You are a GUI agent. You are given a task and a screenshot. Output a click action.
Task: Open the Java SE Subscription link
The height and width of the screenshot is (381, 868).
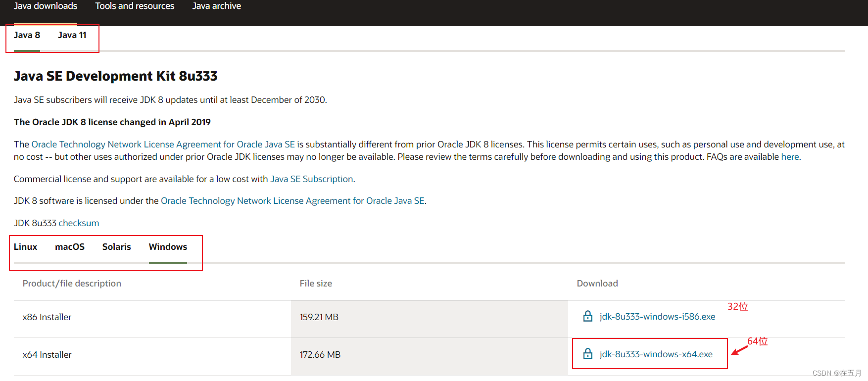[312, 179]
